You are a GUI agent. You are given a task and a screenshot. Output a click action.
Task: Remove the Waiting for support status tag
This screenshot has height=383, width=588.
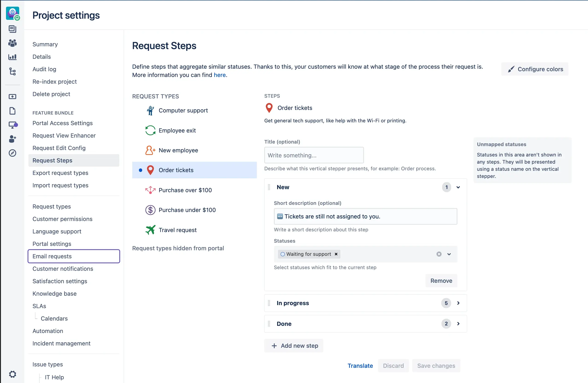coord(336,254)
